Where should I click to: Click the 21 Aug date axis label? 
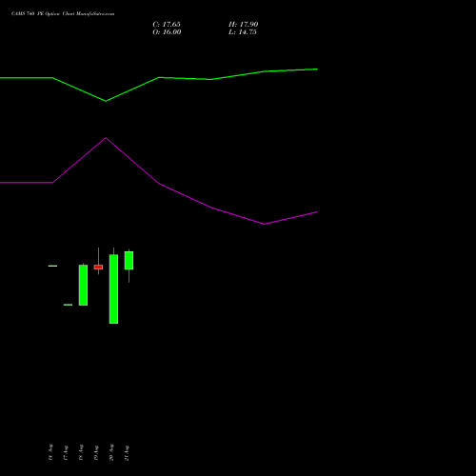click(x=127, y=452)
